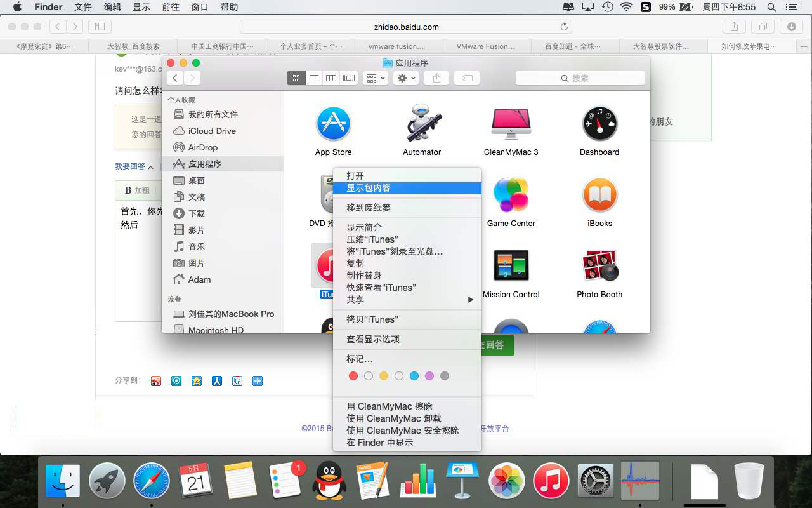Click the 我要回答 link on the page
The width and height of the screenshot is (812, 508).
(130, 166)
